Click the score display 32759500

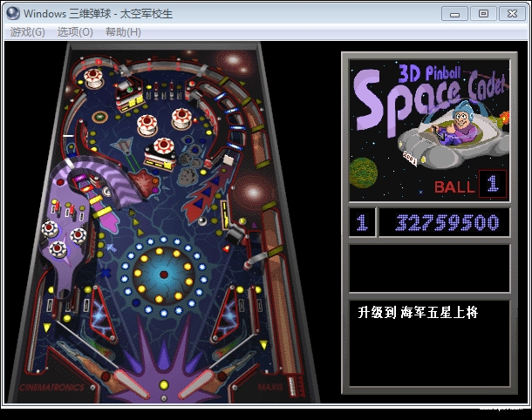point(447,223)
